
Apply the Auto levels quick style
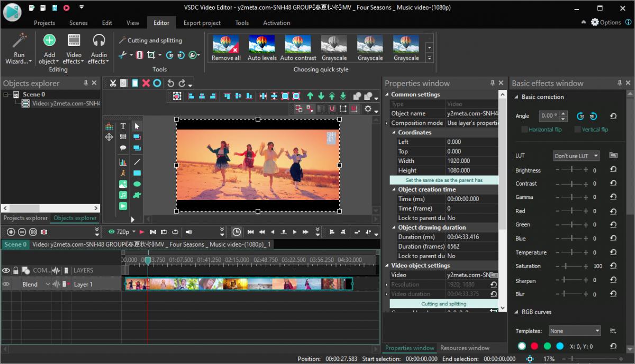[262, 48]
